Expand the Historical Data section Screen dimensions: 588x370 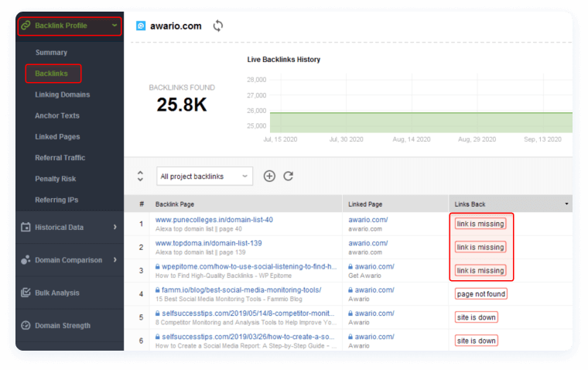coord(115,228)
